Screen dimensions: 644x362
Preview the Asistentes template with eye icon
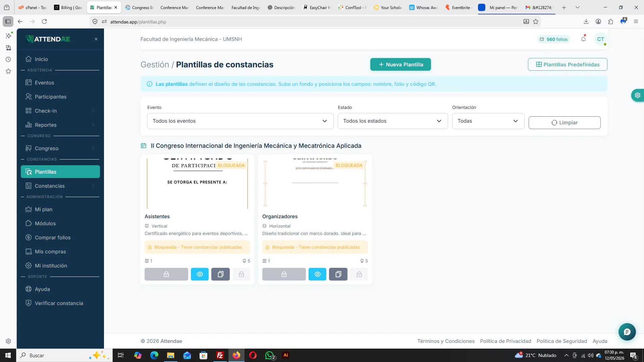click(200, 274)
